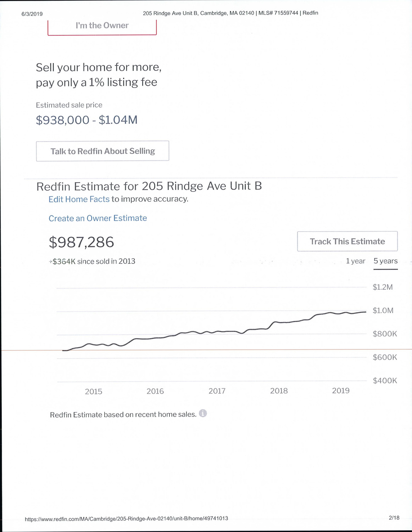Click the 2016 label on chart axis
This screenshot has width=412, height=532.
155,391
